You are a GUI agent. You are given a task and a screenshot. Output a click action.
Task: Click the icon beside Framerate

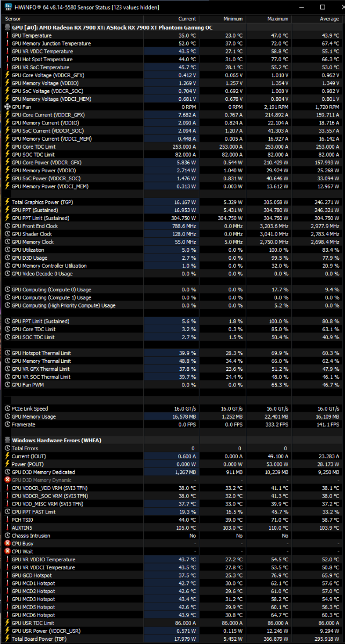8,425
